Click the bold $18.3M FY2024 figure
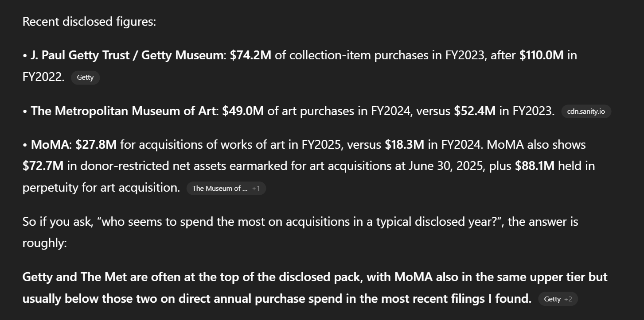644x320 pixels. [x=404, y=145]
